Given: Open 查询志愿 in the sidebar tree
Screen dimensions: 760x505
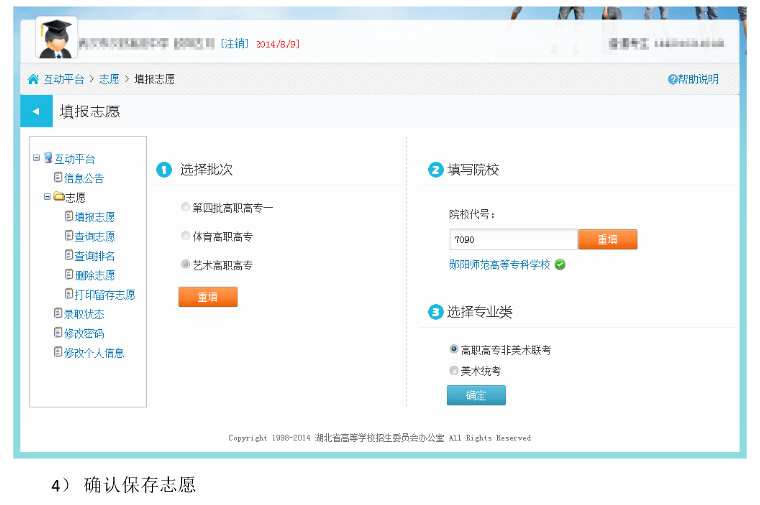Looking at the screenshot, I should [x=94, y=236].
